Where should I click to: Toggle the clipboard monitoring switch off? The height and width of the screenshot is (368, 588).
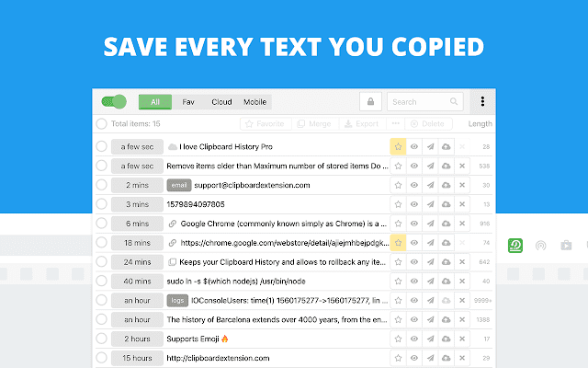pyautogui.click(x=114, y=102)
